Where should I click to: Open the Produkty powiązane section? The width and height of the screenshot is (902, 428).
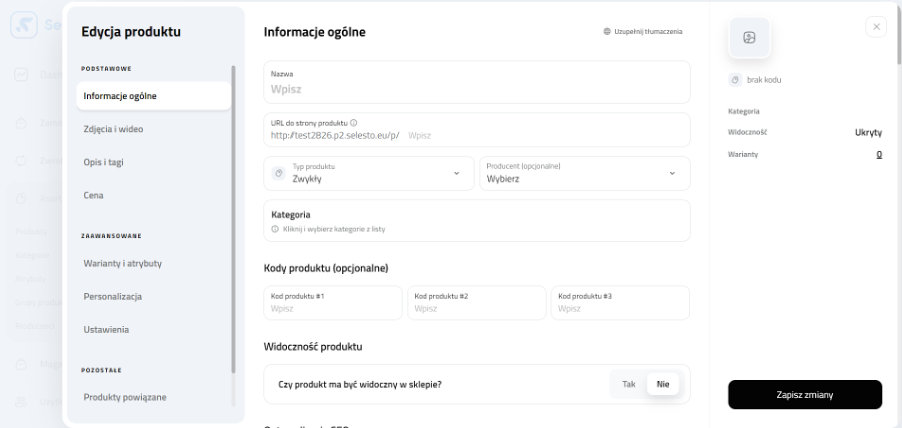[125, 397]
